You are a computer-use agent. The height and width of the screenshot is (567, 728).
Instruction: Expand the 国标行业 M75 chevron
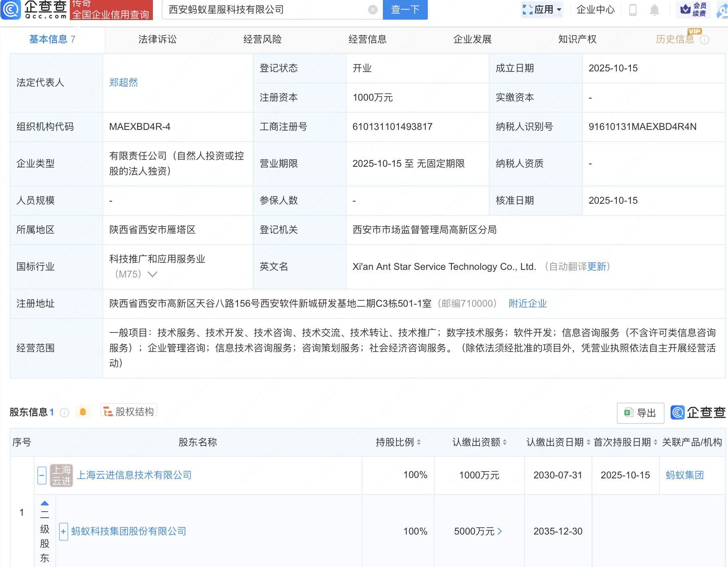click(x=153, y=274)
